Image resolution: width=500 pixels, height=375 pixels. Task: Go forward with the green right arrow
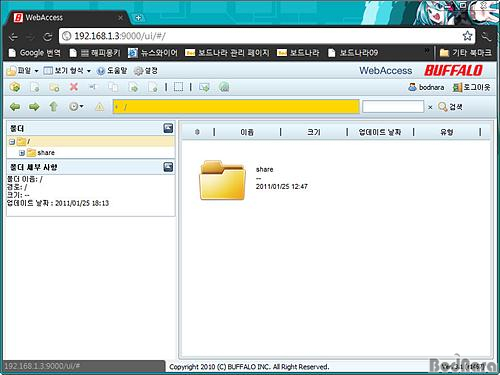pos(34,107)
